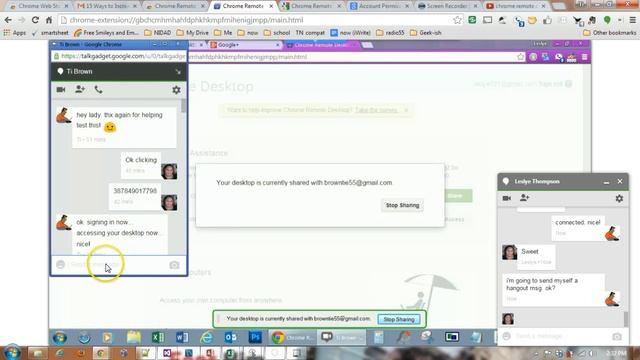Start video call in Leslye Thompson chat
Image resolution: width=640 pixels, height=360 pixels.
coord(507,198)
